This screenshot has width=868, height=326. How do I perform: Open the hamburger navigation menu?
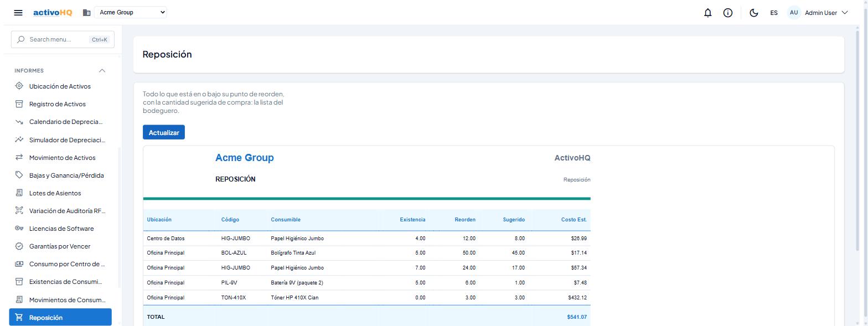pos(18,13)
